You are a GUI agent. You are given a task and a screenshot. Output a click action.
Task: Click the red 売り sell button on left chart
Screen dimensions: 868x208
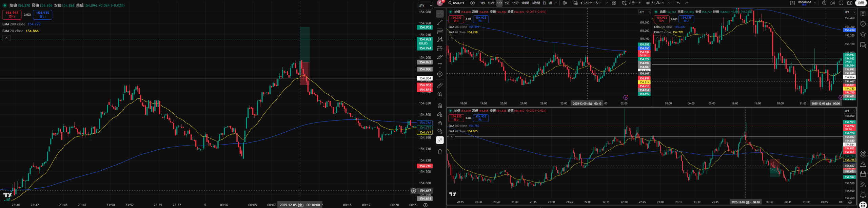click(12, 15)
